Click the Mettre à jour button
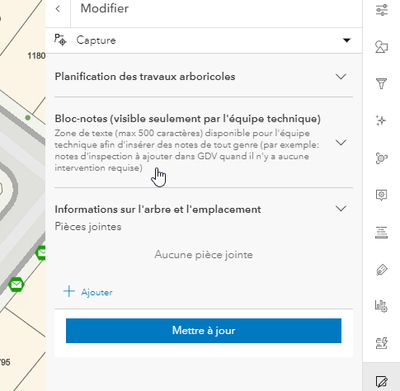Screen dimensions: 400x391 tap(204, 330)
